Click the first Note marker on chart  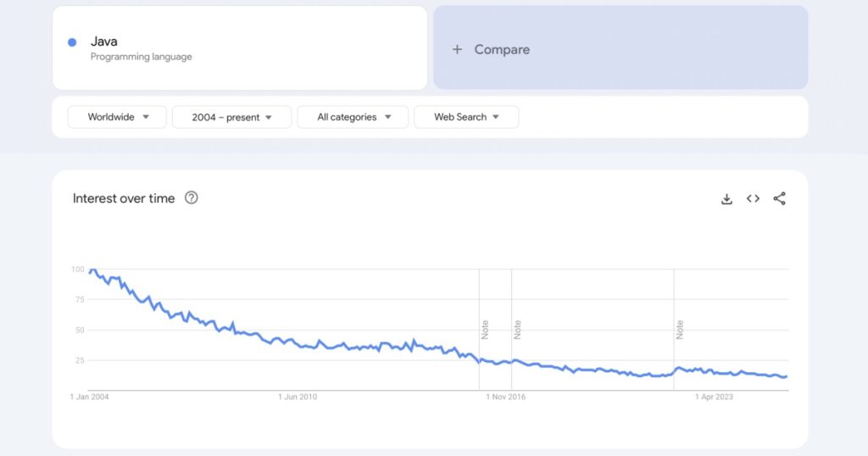click(x=485, y=329)
